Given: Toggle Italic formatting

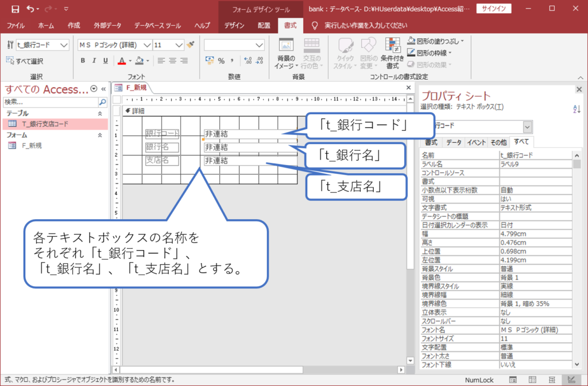Looking at the screenshot, I should click(x=94, y=61).
